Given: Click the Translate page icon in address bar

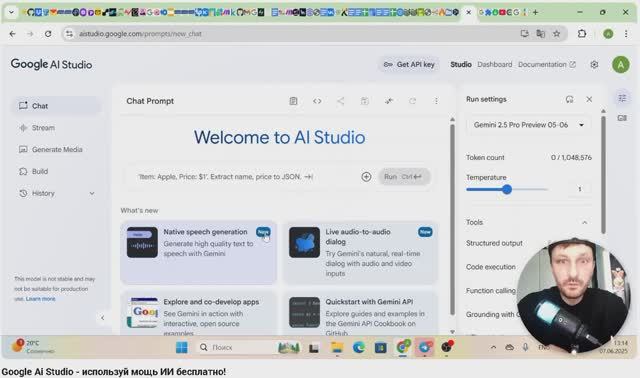Looking at the screenshot, I should 540,34.
